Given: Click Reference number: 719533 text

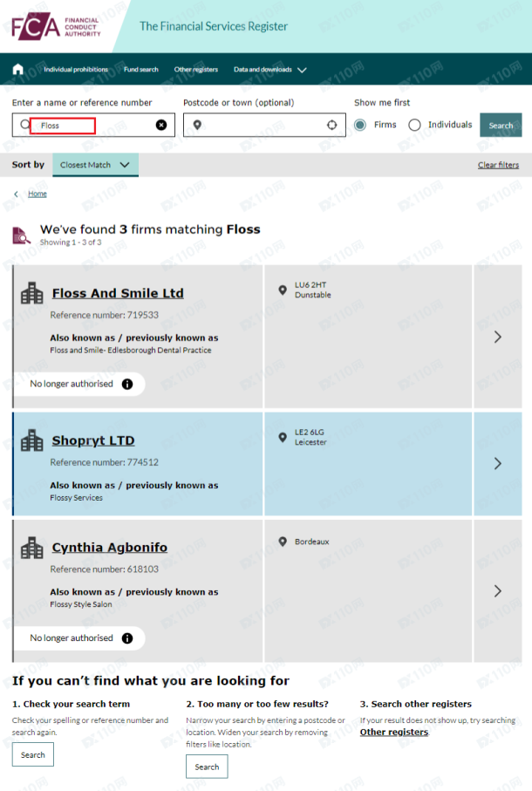Looking at the screenshot, I should click(x=105, y=315).
